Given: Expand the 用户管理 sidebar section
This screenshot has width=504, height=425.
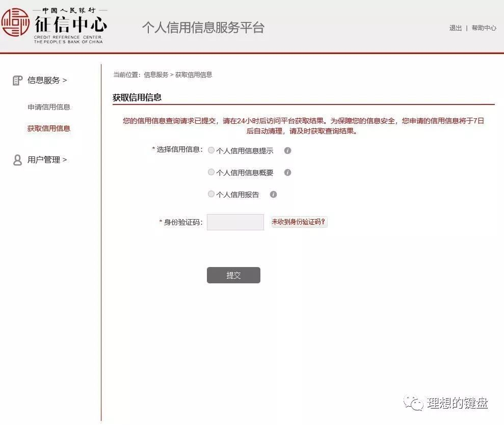Looking at the screenshot, I should [x=47, y=160].
